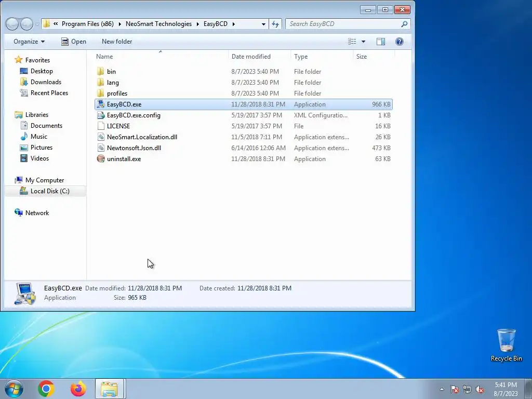Click the refresh button beside address bar

(275, 24)
